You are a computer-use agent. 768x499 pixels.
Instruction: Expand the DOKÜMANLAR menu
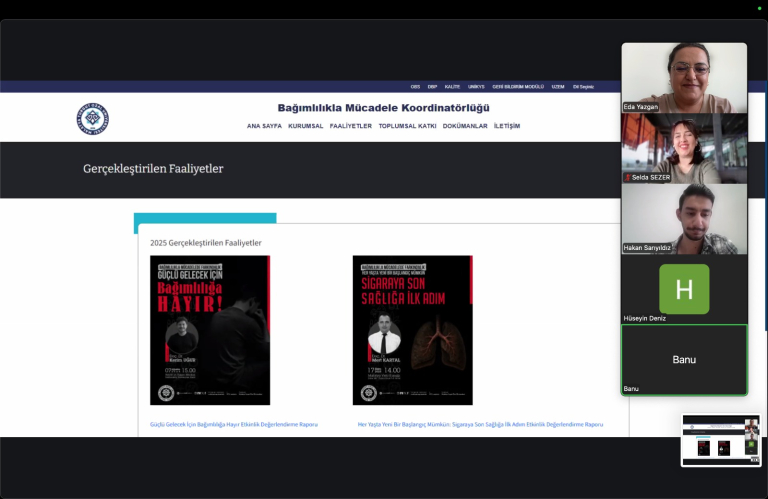click(x=465, y=126)
